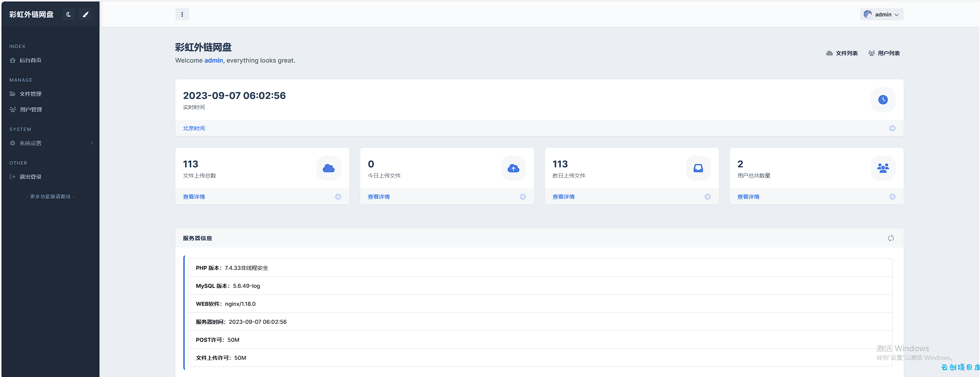The height and width of the screenshot is (377, 980).
Task: Click the 北京时间 link
Action: point(194,128)
